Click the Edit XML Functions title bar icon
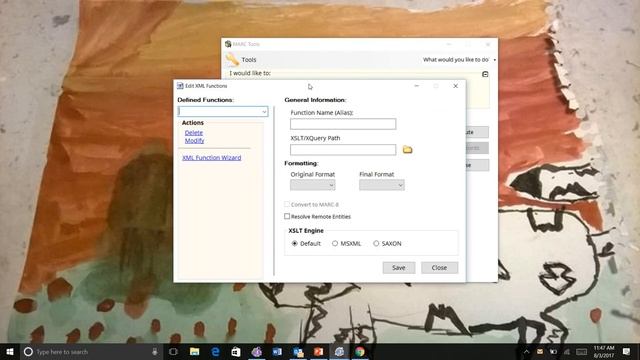 coord(180,86)
